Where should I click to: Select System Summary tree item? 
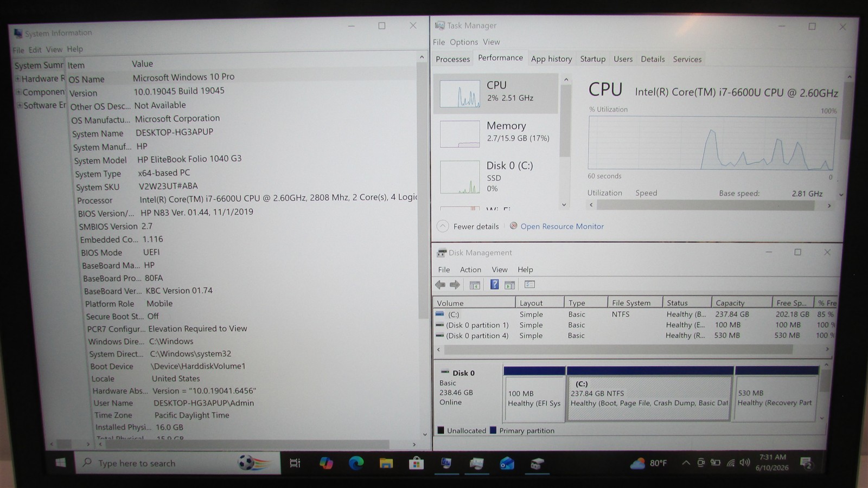point(39,66)
